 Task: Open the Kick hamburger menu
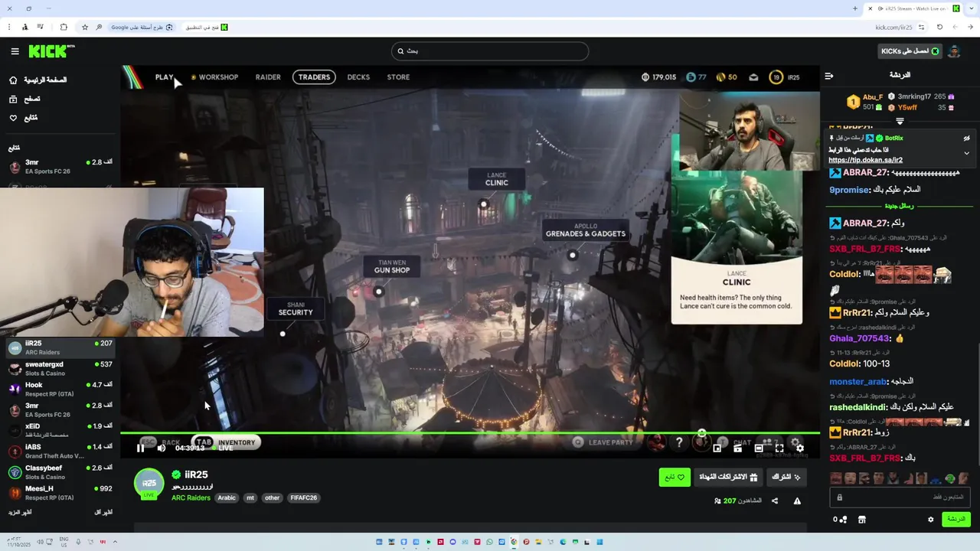pyautogui.click(x=15, y=51)
